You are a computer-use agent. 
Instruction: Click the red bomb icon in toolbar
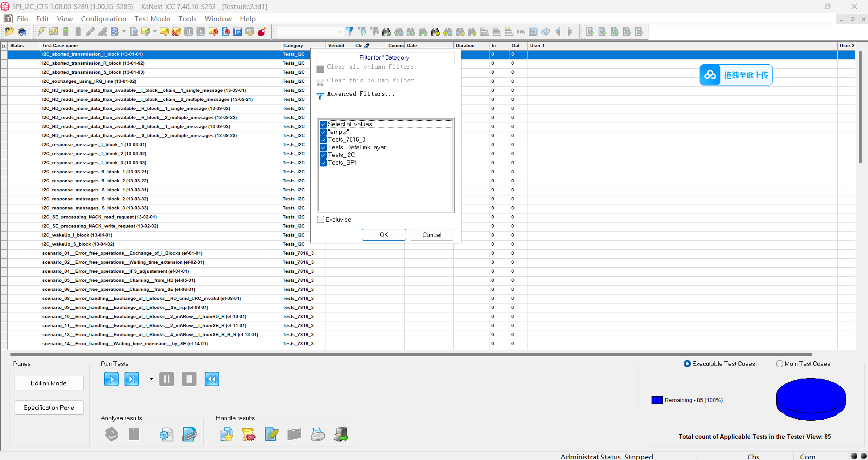[x=262, y=32]
